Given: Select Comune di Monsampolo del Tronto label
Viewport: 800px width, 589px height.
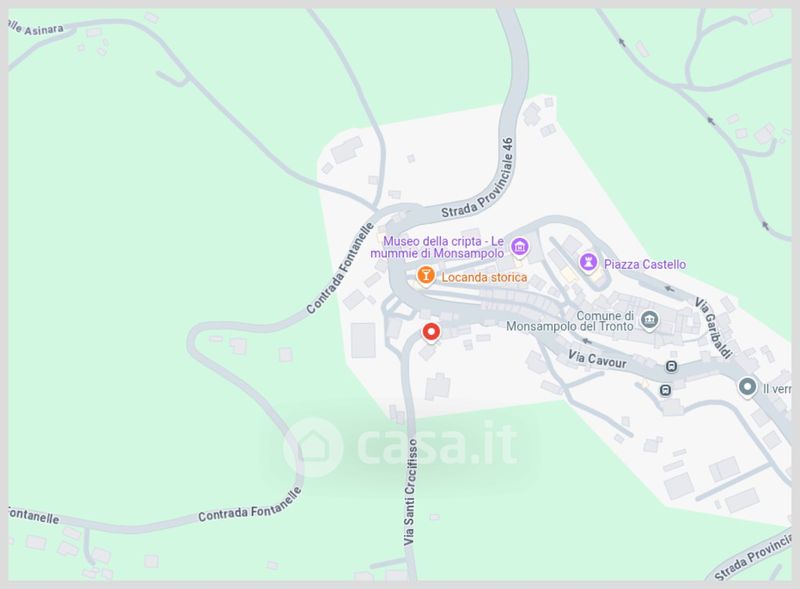Looking at the screenshot, I should [x=570, y=321].
